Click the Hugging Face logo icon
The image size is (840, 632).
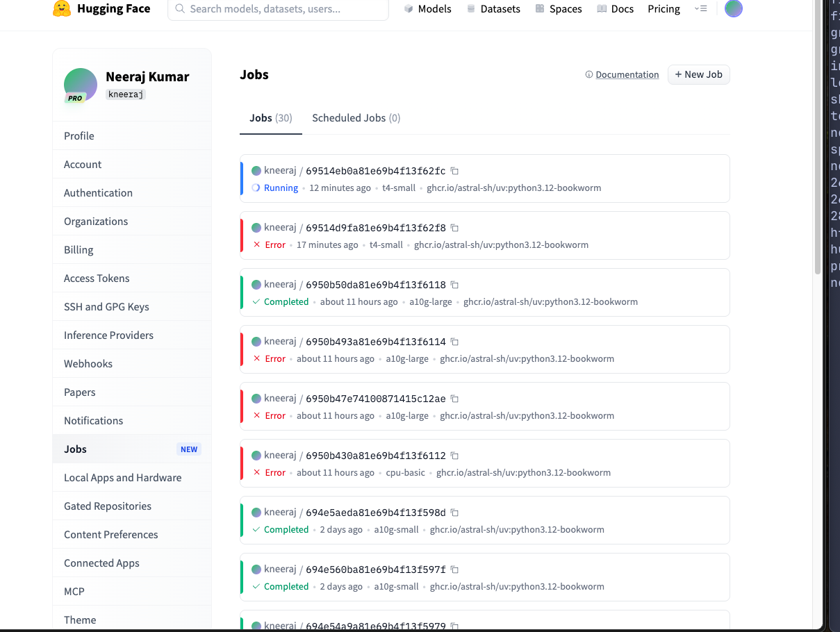click(62, 9)
